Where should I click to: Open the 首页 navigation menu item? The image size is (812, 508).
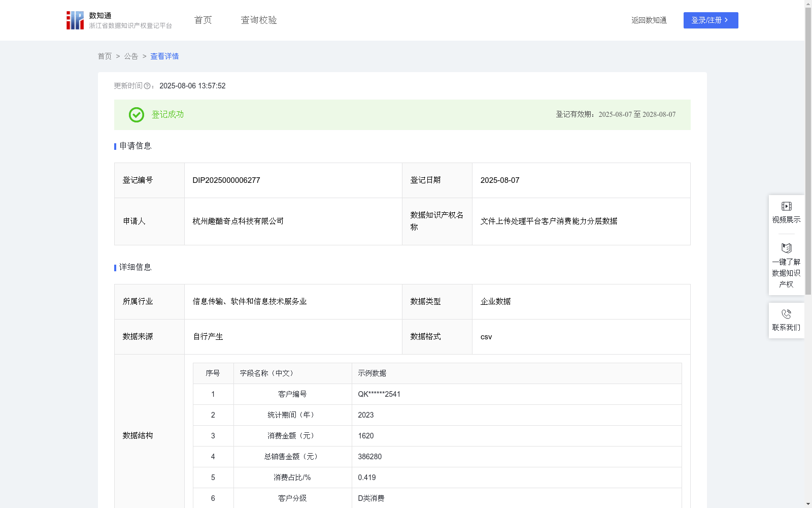tap(203, 20)
